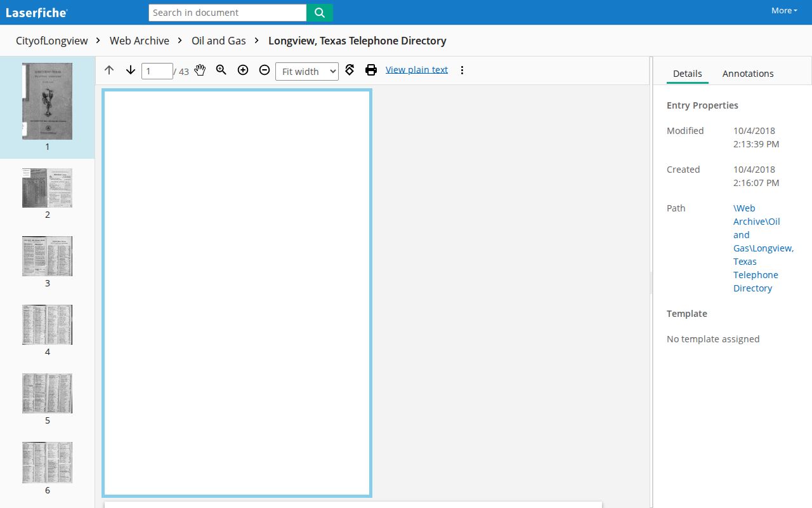Viewport: 812px width, 508px height.
Task: Select page 6 thumbnail
Action: 47,463
